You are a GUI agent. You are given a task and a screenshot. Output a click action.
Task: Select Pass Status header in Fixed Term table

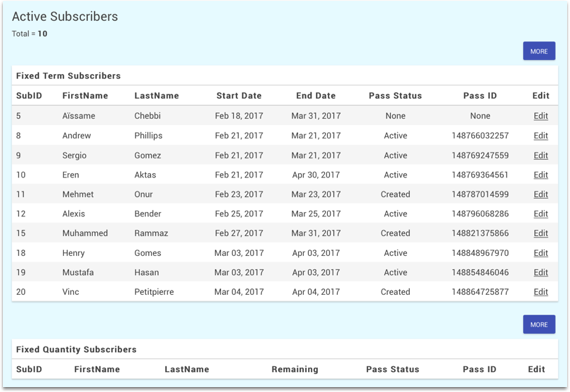tap(395, 96)
